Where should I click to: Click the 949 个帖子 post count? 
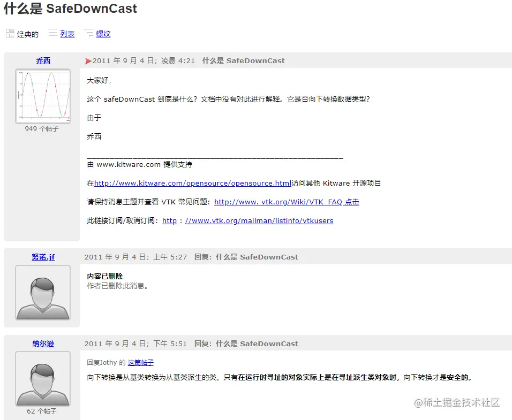tap(41, 129)
